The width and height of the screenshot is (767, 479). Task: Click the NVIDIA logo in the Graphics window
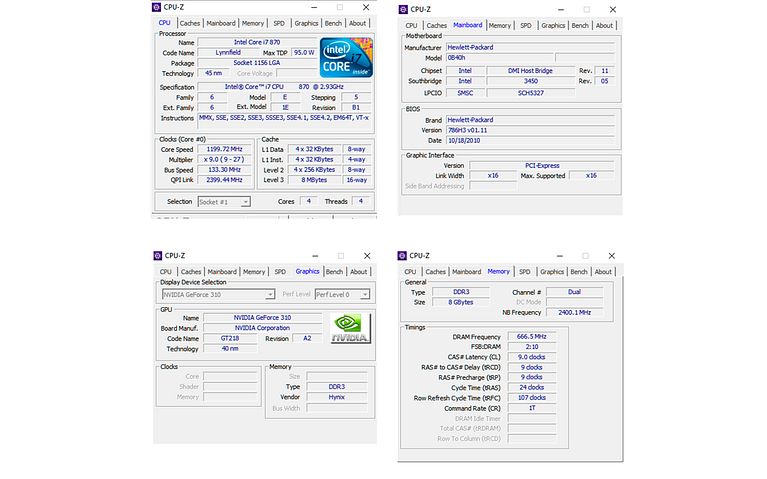point(350,328)
